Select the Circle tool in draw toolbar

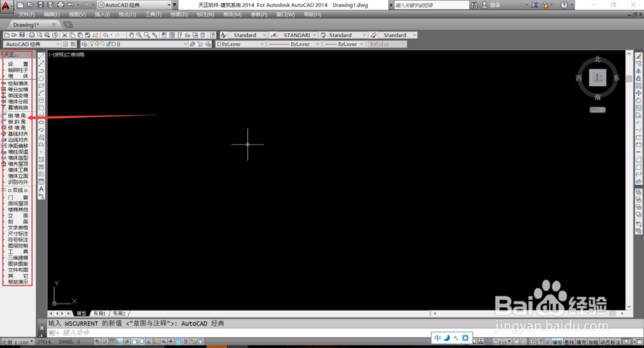point(41,100)
